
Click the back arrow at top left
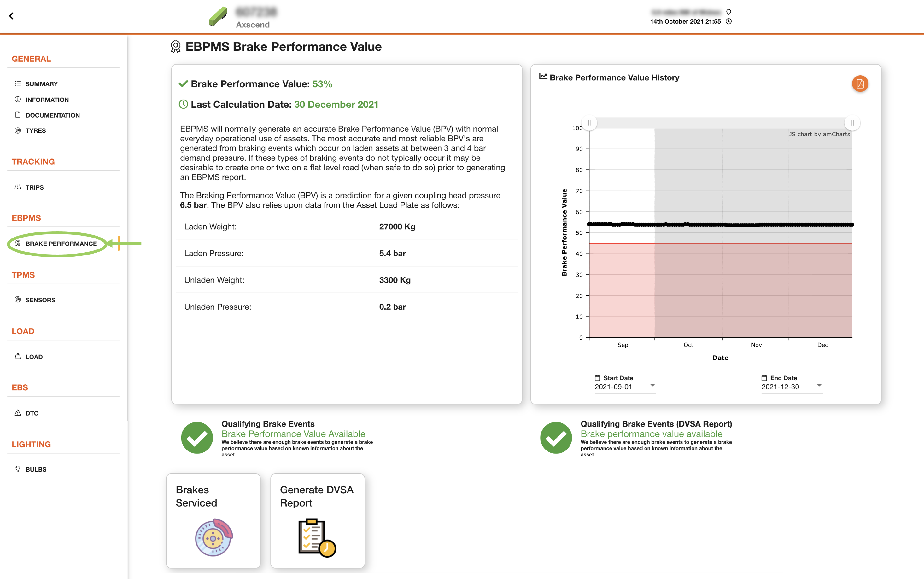(11, 16)
